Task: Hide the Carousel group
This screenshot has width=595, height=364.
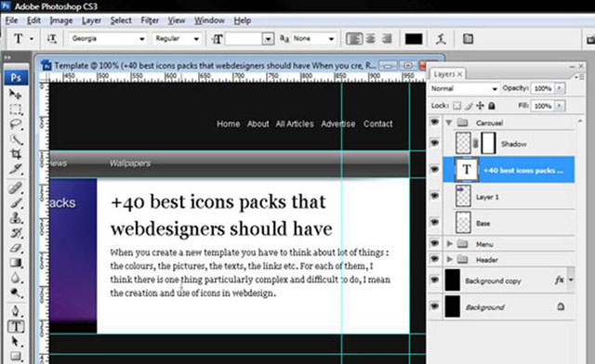Action: pyautogui.click(x=434, y=122)
